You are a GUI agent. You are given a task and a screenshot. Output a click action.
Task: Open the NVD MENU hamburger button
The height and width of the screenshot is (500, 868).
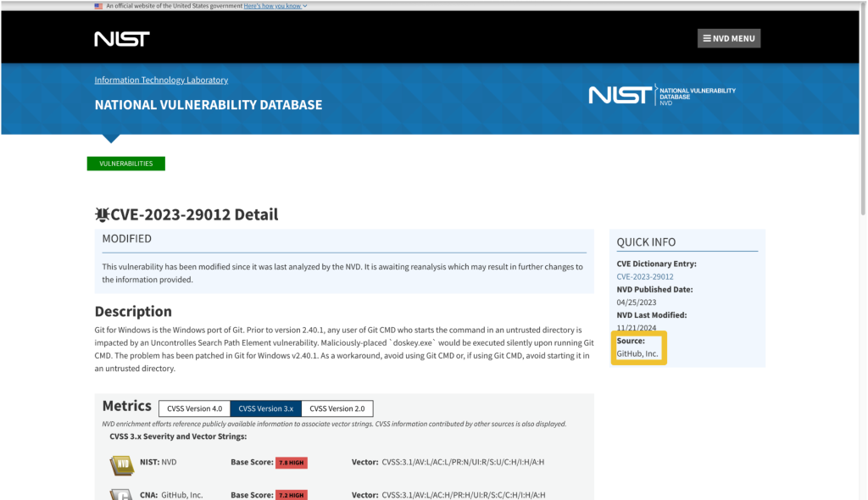point(728,38)
